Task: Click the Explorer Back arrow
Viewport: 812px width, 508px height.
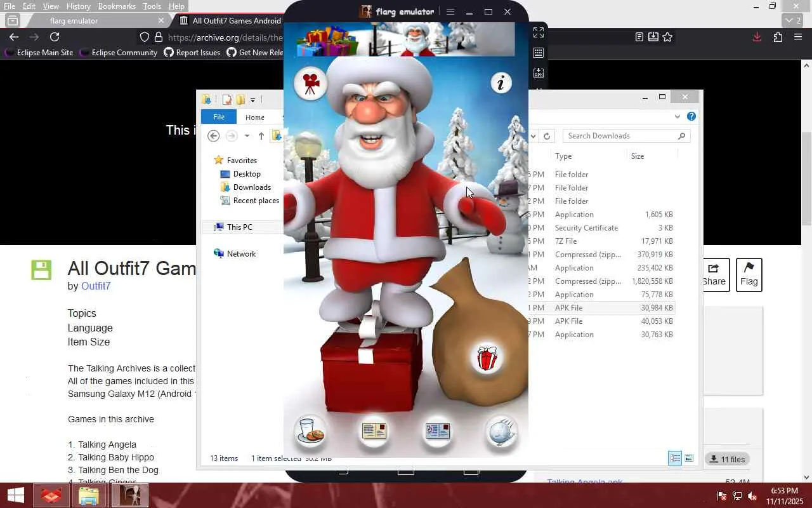Action: tap(214, 136)
